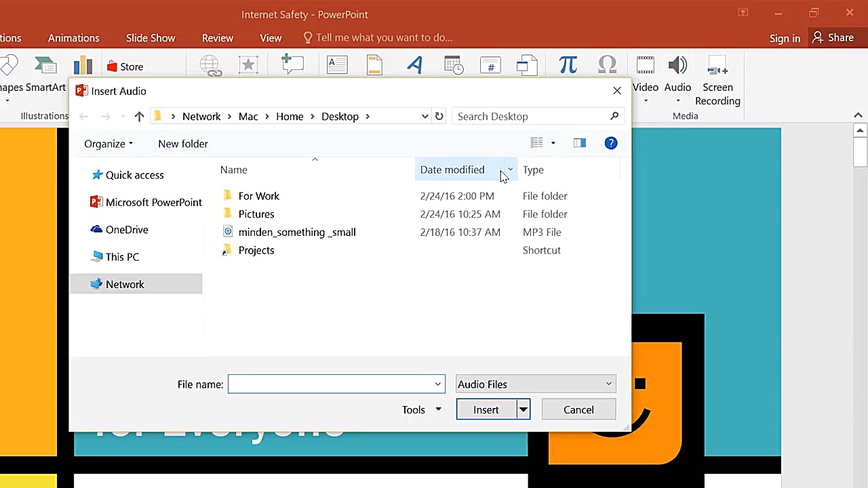Click the Header & Footer icon

pos(374,65)
